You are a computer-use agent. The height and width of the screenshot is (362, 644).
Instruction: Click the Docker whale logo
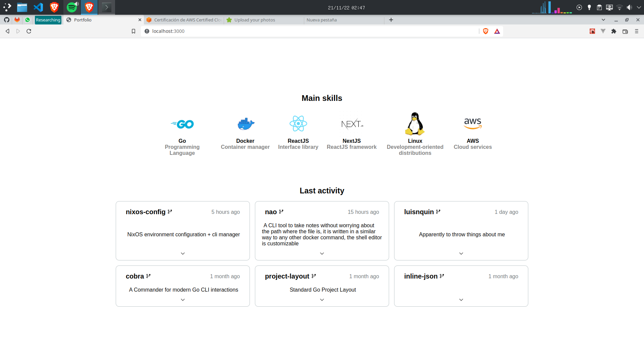[246, 124]
